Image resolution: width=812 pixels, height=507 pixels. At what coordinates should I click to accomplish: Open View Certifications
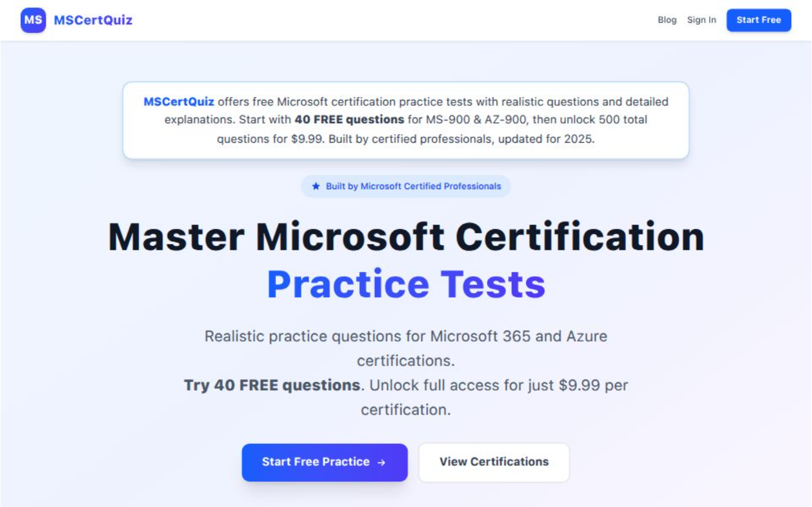494,462
